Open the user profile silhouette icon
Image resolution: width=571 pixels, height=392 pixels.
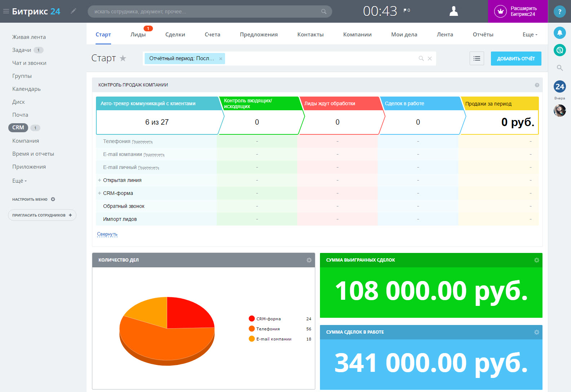click(x=453, y=11)
